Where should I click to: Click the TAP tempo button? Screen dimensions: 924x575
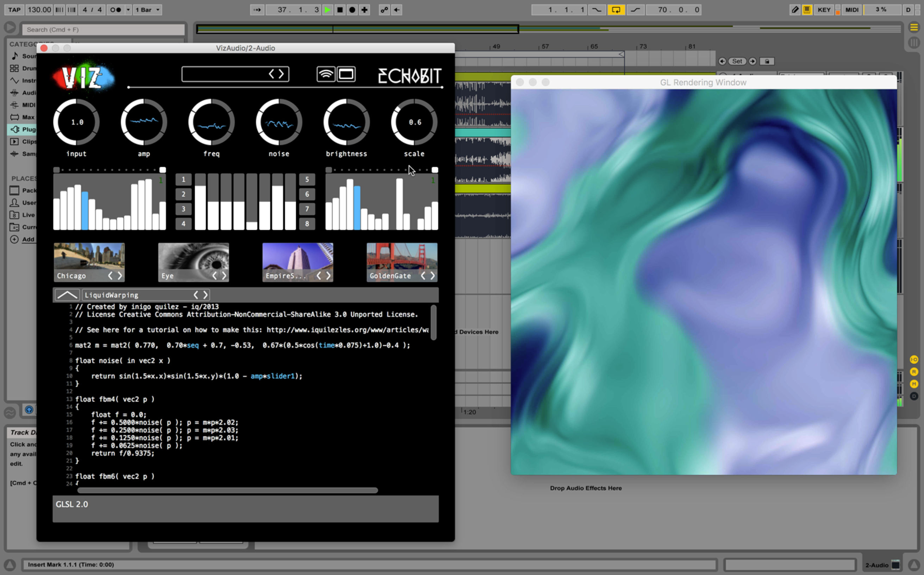(14, 10)
